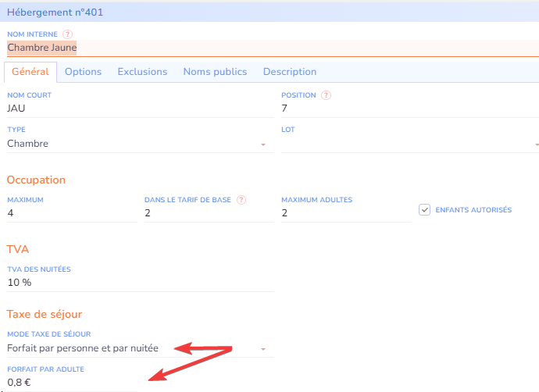
Task: Toggle the Enfants autorisés checkbox
Action: click(x=425, y=210)
